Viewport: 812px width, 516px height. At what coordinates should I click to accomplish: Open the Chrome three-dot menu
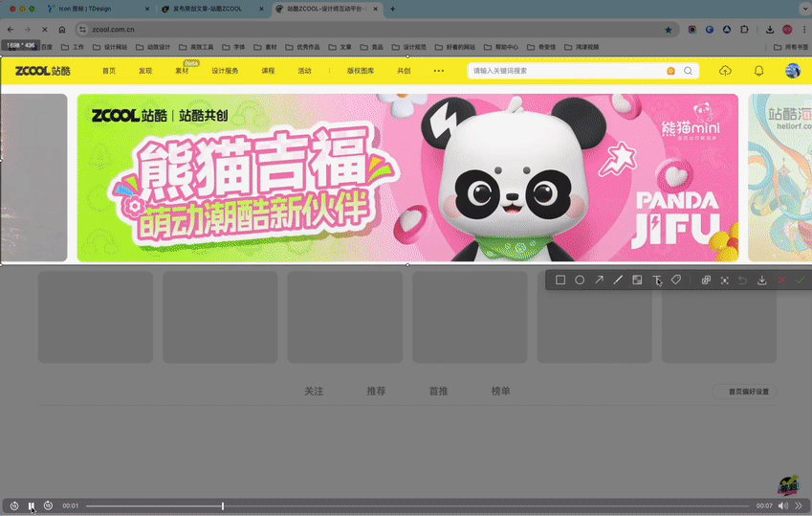click(804, 30)
